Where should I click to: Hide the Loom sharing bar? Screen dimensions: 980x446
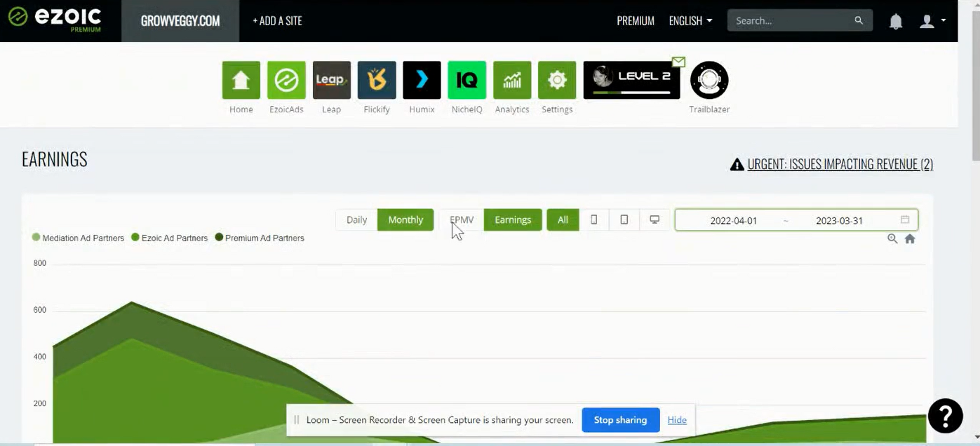[677, 420]
